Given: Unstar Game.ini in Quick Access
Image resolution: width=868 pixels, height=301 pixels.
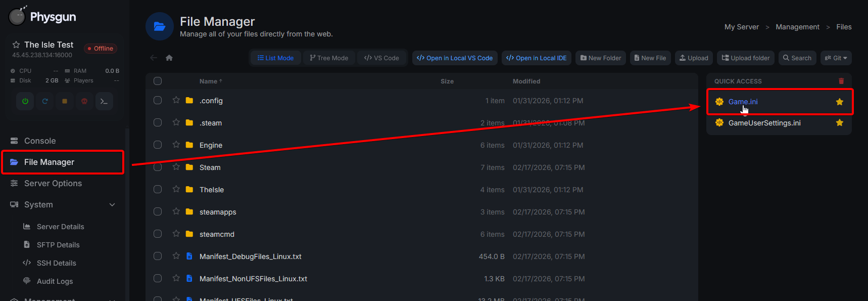Looking at the screenshot, I should [840, 102].
